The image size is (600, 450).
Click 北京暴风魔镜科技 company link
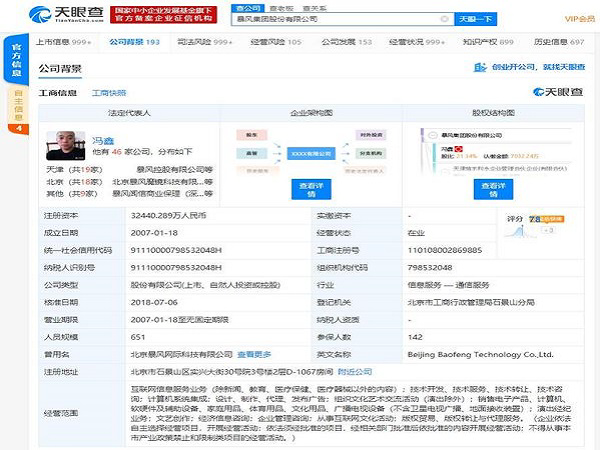pos(162,182)
